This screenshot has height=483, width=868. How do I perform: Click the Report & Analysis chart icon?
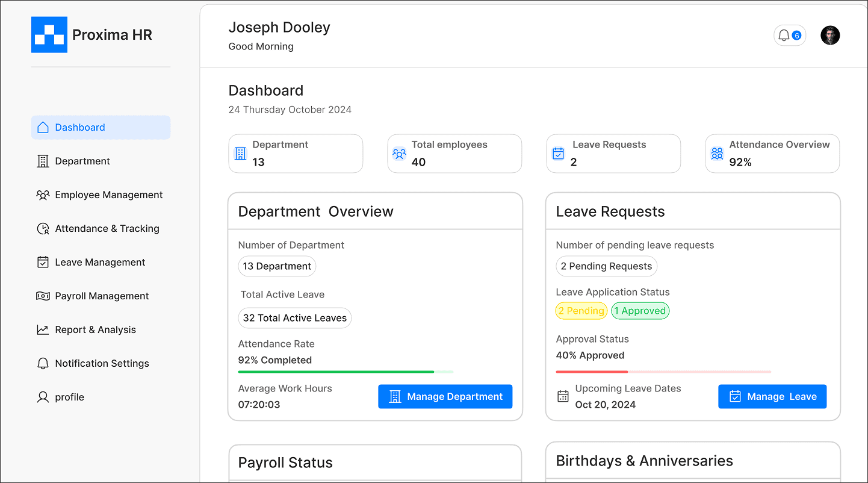coord(43,329)
